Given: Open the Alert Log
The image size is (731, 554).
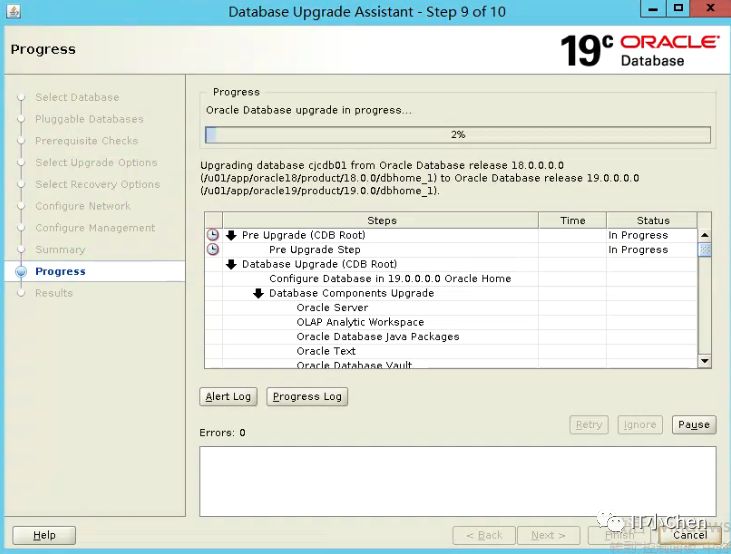Looking at the screenshot, I should pyautogui.click(x=228, y=397).
